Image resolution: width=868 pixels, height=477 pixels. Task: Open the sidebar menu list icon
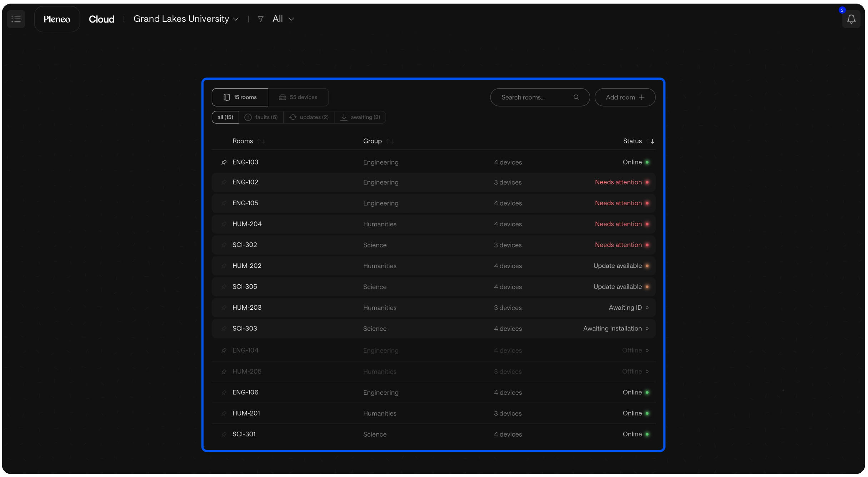16,19
